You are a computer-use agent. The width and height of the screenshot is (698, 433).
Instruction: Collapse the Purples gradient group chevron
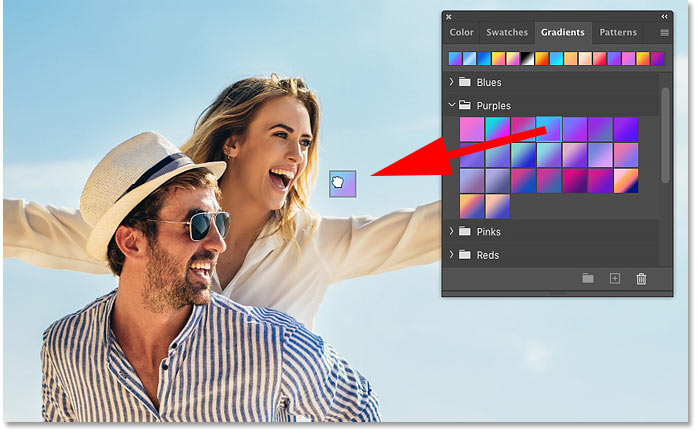[451, 105]
